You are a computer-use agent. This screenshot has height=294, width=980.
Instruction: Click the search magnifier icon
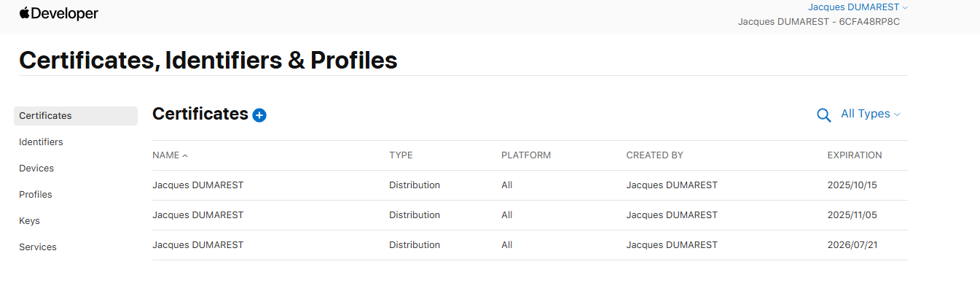pyautogui.click(x=823, y=115)
